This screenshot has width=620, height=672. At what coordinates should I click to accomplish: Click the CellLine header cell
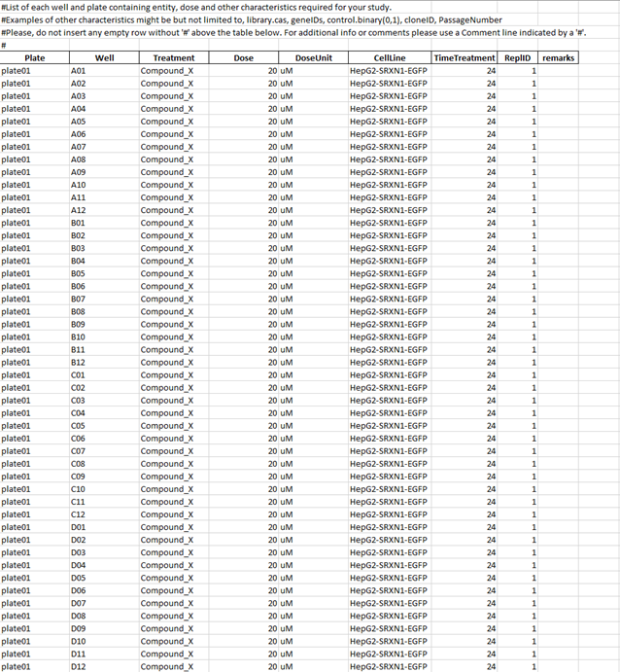(389, 58)
